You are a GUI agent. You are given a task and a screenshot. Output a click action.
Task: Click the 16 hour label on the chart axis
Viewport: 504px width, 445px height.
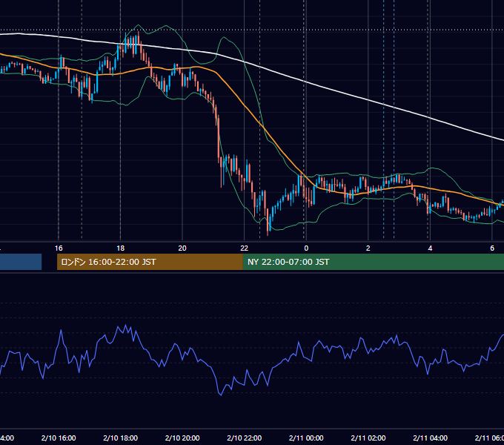tap(59, 248)
